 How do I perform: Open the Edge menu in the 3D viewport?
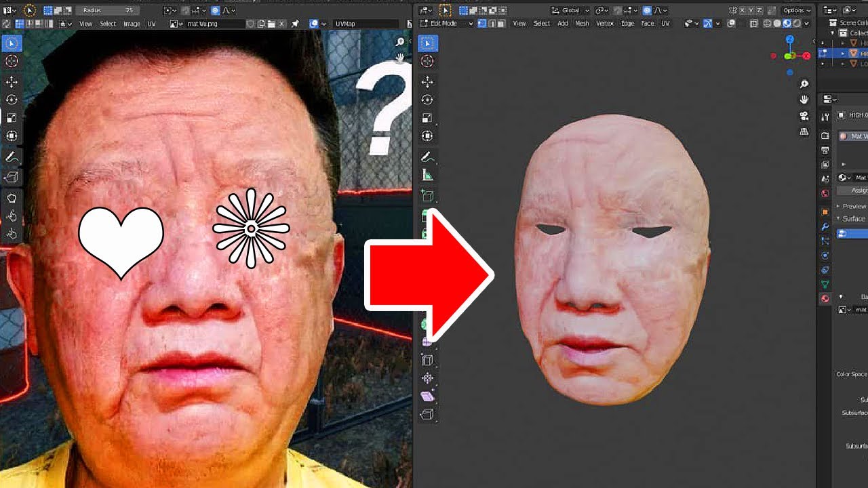point(627,23)
